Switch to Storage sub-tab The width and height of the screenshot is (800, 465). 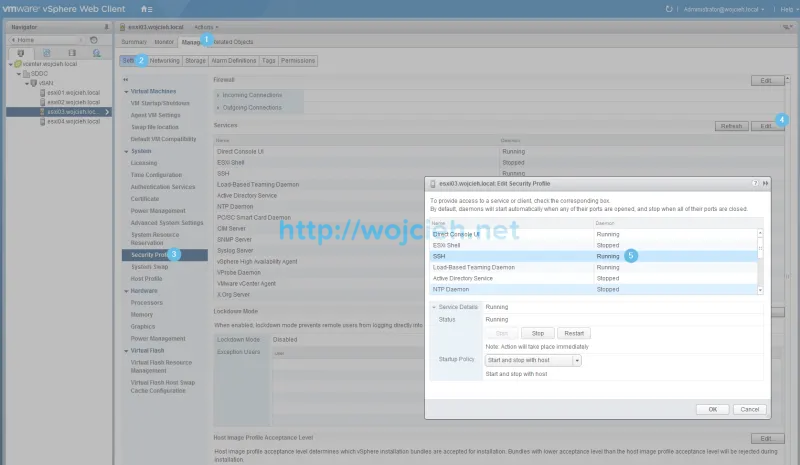tap(195, 61)
